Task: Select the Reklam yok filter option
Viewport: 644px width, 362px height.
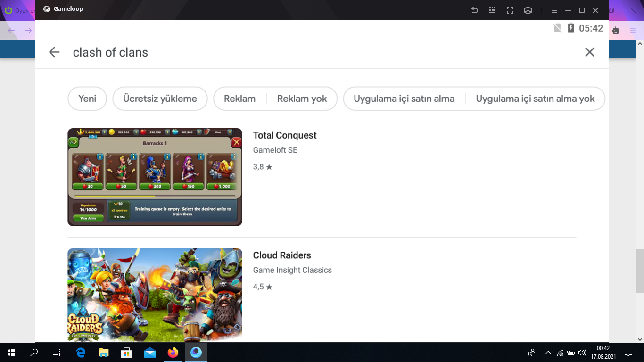Action: 302,99
